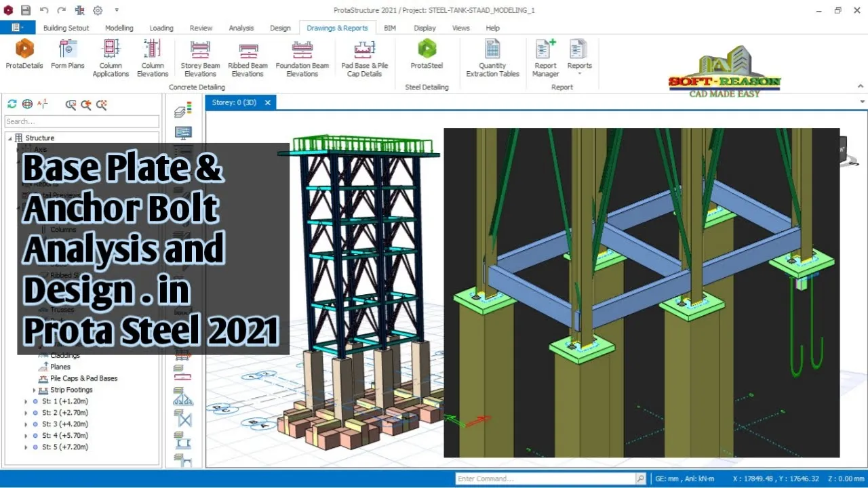Click the cross-brace icon on vertical toolbar
This screenshot has height=488, width=868.
183,420
